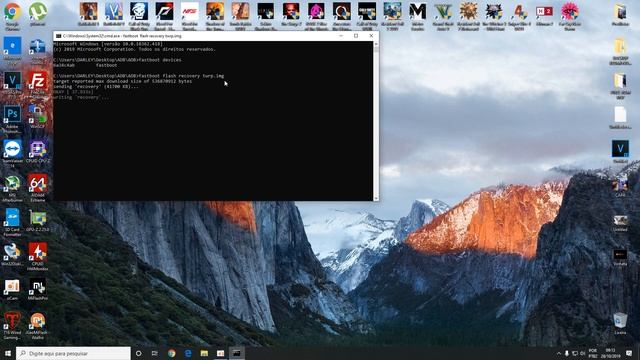Click the POR language indicator
Image resolution: width=640 pixels, height=360 pixels.
(x=593, y=353)
